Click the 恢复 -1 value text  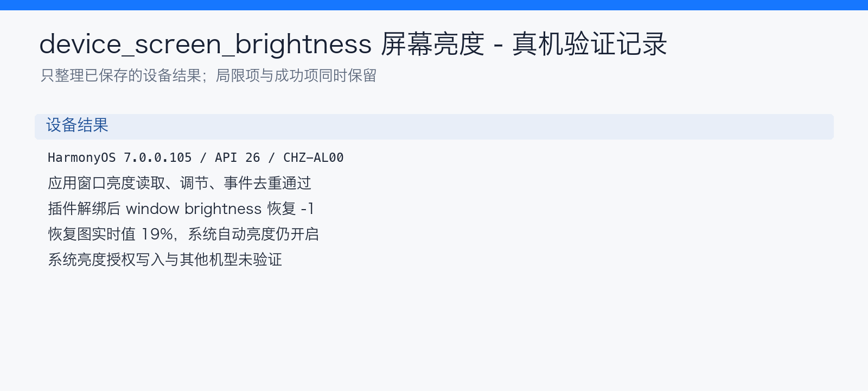291,209
